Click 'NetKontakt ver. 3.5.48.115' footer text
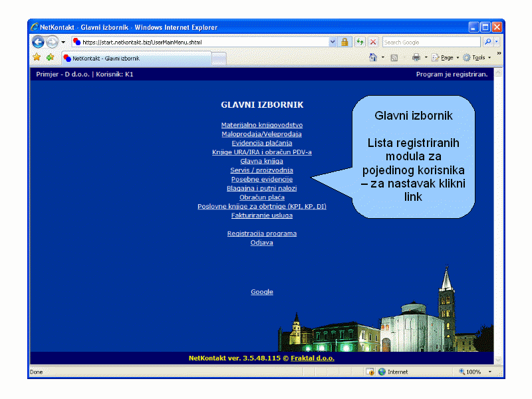This screenshot has width=532, height=399. click(235, 358)
